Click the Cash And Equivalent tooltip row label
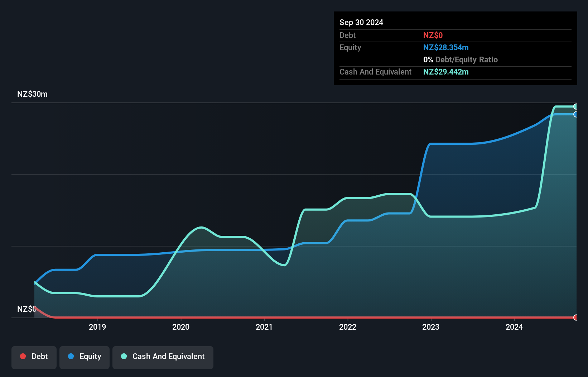 click(x=375, y=72)
